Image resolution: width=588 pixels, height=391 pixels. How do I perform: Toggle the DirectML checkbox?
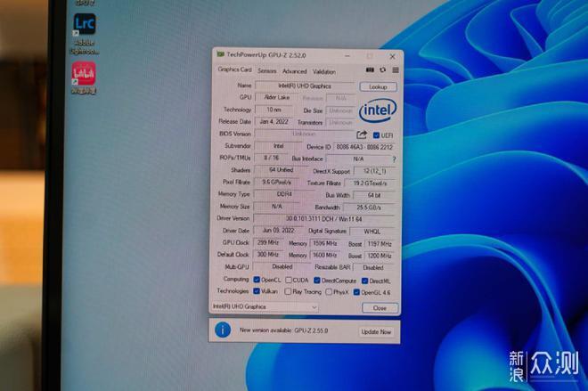point(364,281)
